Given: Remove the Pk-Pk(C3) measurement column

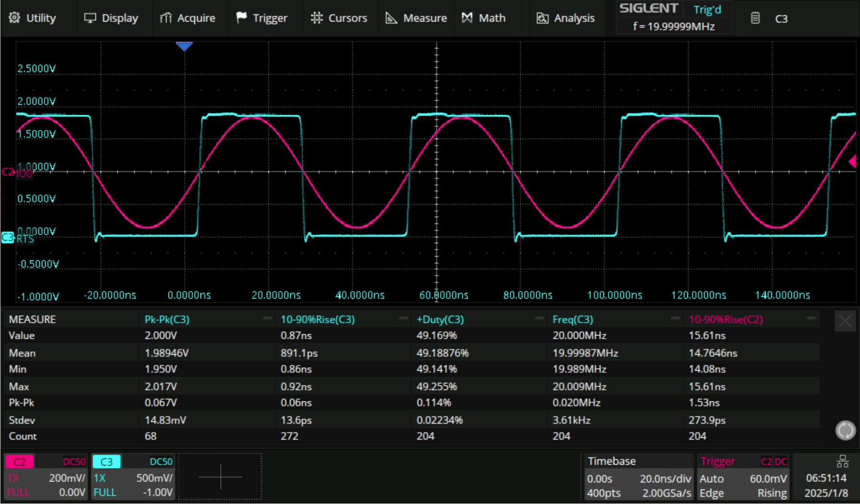Looking at the screenshot, I should [x=267, y=318].
